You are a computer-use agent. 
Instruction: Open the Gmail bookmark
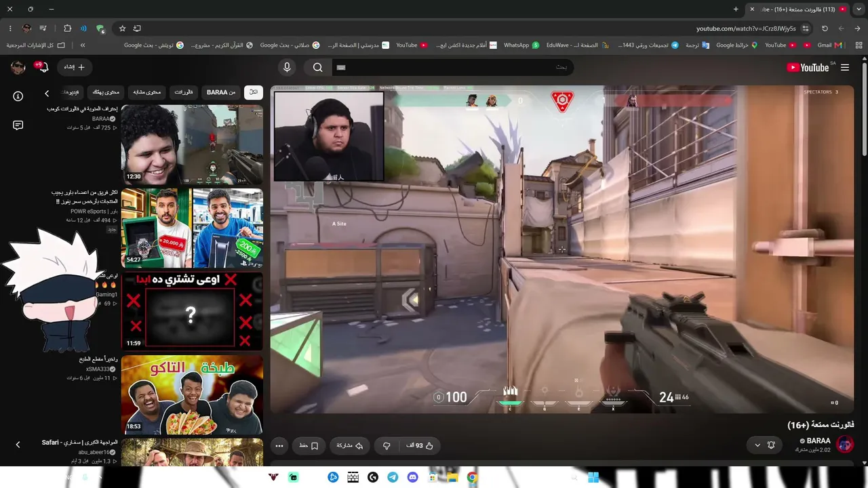829,45
